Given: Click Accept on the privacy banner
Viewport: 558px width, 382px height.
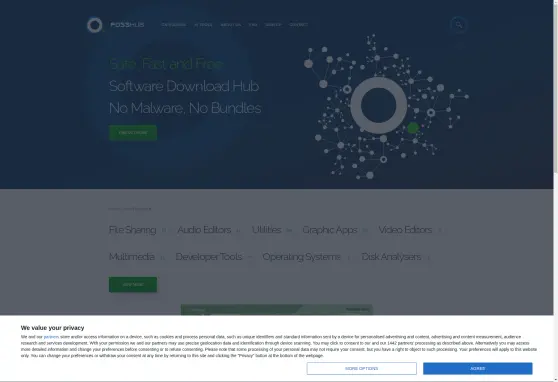Looking at the screenshot, I should point(478,368).
